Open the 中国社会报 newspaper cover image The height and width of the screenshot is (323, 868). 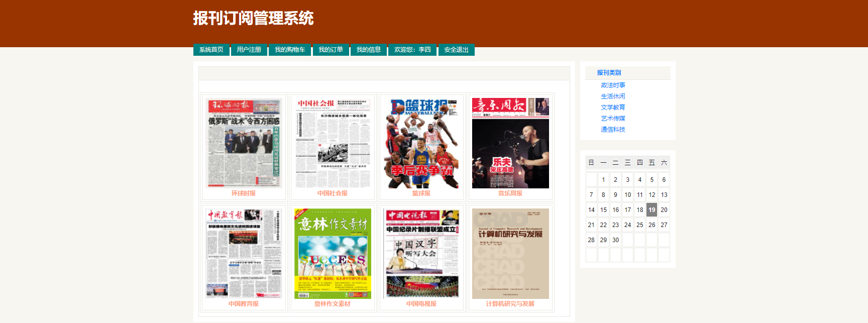(333, 143)
